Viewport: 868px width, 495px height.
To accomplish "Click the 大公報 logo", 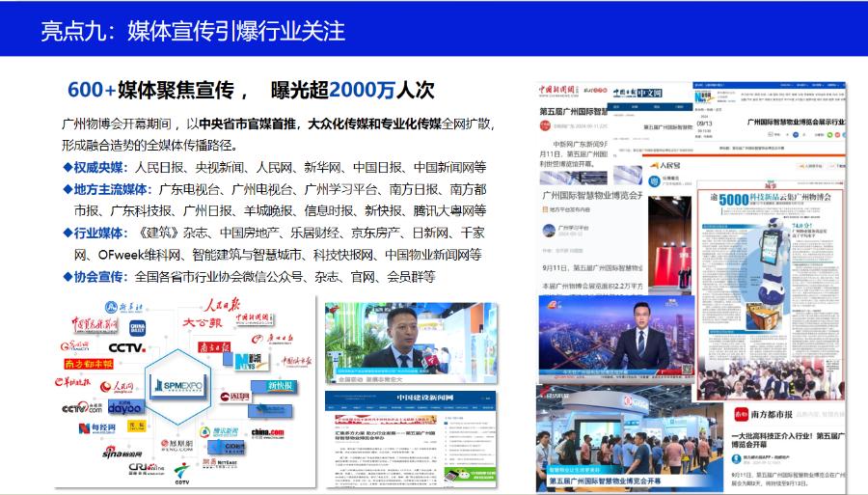I will click(203, 323).
